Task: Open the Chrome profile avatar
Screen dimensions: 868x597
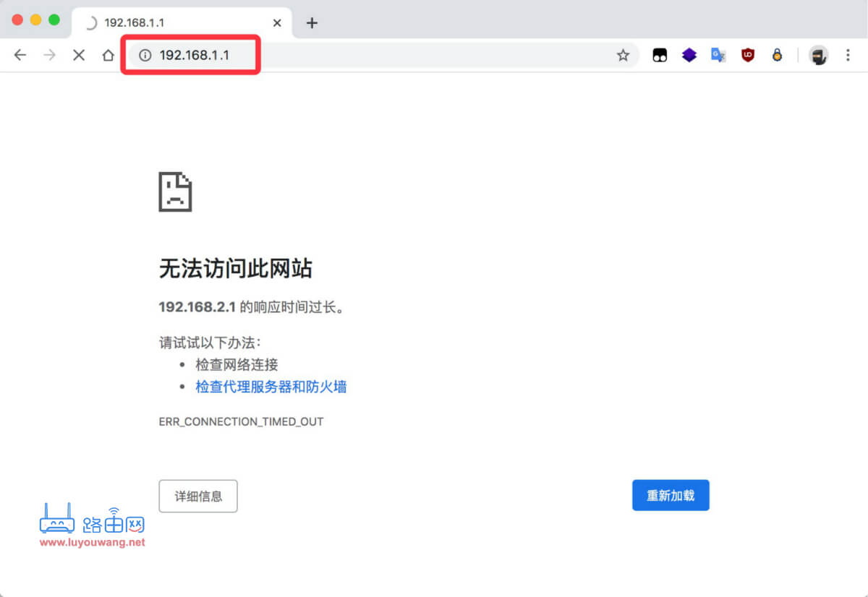Action: coord(818,55)
